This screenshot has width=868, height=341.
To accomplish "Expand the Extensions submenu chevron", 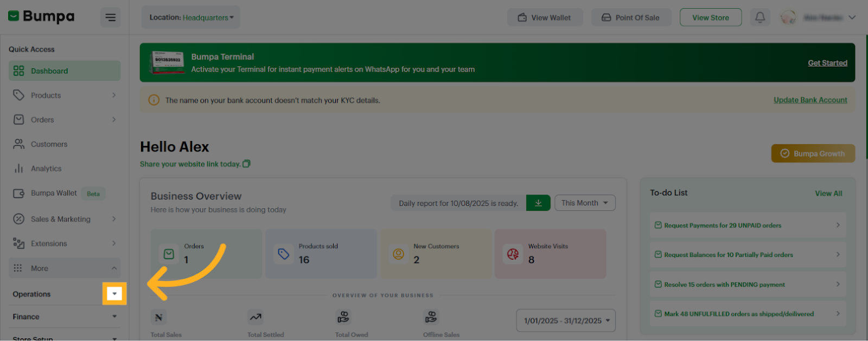I will click(114, 243).
